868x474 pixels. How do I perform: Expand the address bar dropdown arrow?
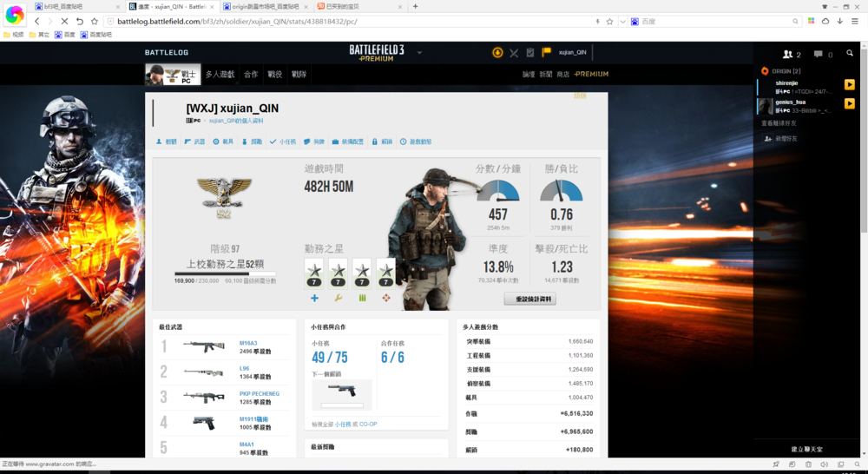tap(622, 22)
